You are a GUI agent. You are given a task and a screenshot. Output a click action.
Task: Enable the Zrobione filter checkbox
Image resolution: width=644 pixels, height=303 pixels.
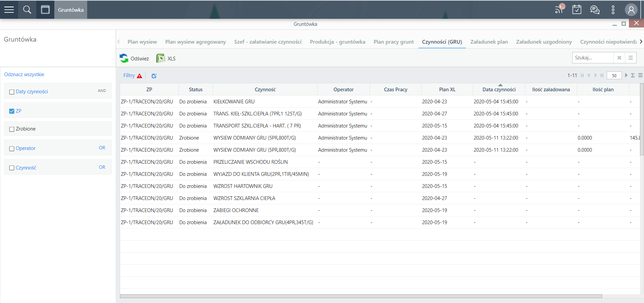coord(12,129)
